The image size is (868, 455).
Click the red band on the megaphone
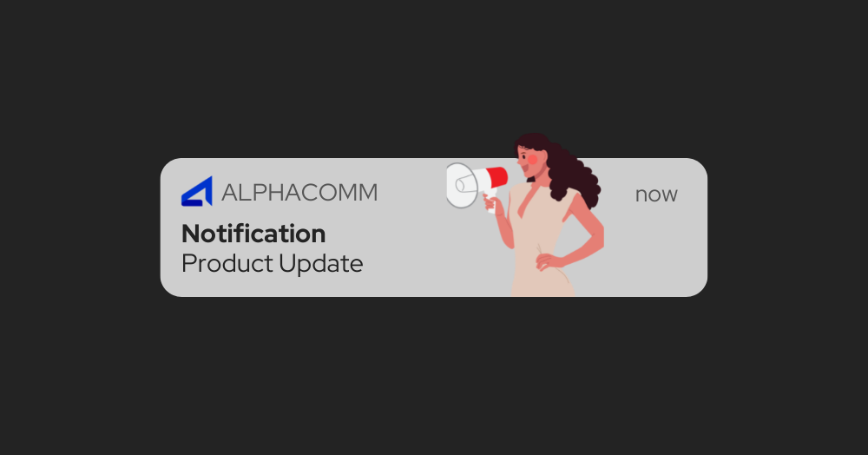497,177
